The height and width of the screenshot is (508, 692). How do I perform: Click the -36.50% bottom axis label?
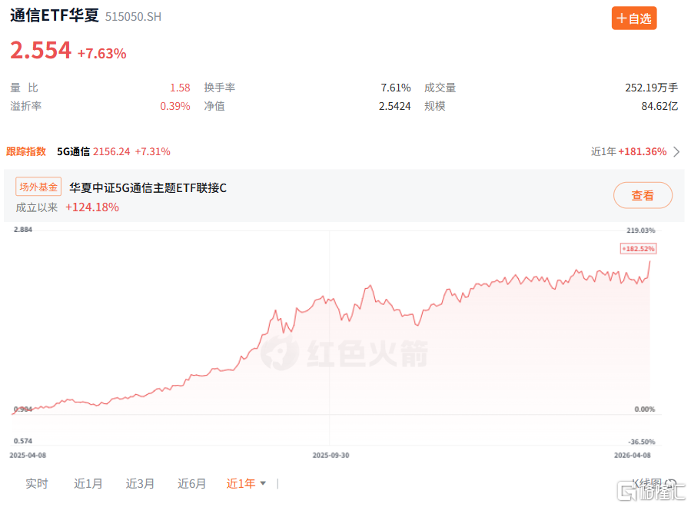tap(642, 442)
